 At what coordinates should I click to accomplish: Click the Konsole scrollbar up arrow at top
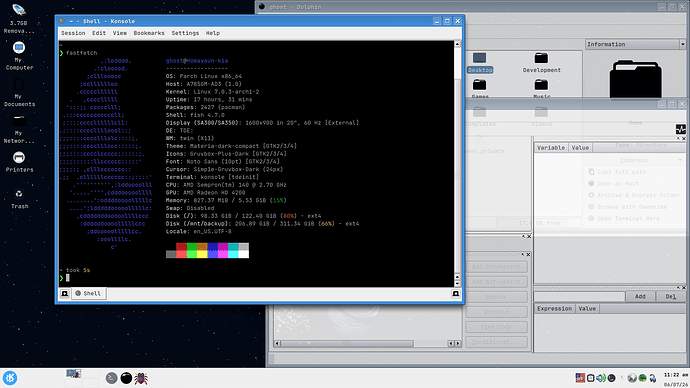[x=457, y=44]
